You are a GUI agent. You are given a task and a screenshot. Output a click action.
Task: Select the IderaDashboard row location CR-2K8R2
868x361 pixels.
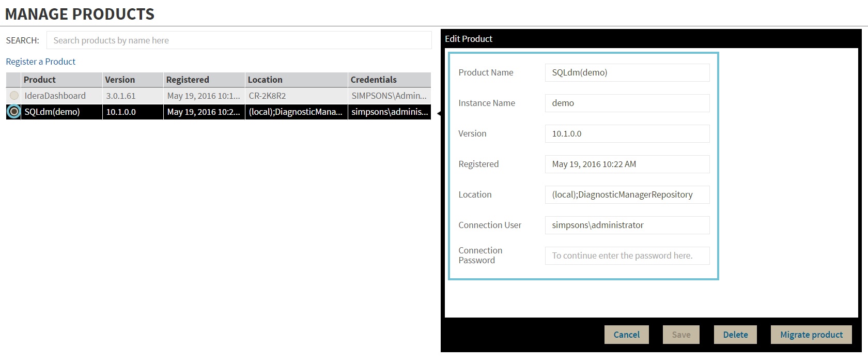coord(267,96)
